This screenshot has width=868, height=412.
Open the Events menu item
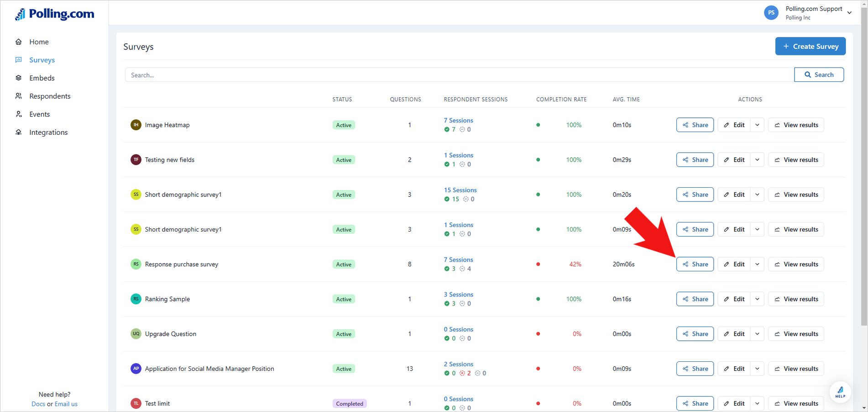point(40,114)
